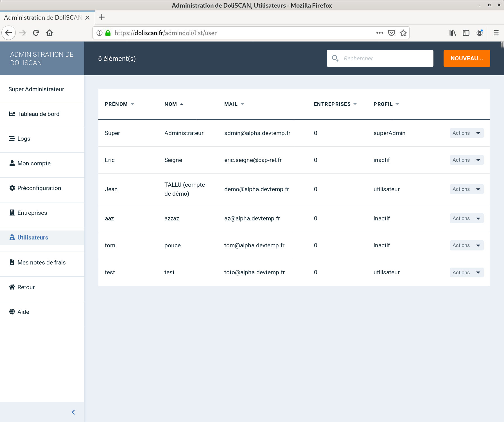Reload the page in Firefox

click(36, 33)
